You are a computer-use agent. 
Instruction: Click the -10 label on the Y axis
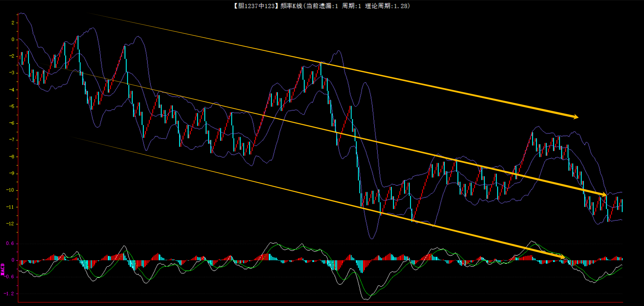pos(10,190)
